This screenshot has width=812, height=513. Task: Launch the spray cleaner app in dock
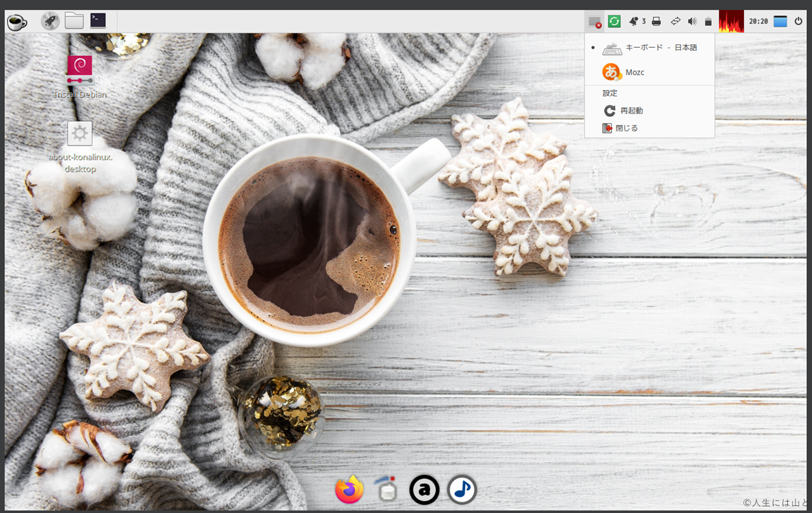pyautogui.click(x=386, y=490)
